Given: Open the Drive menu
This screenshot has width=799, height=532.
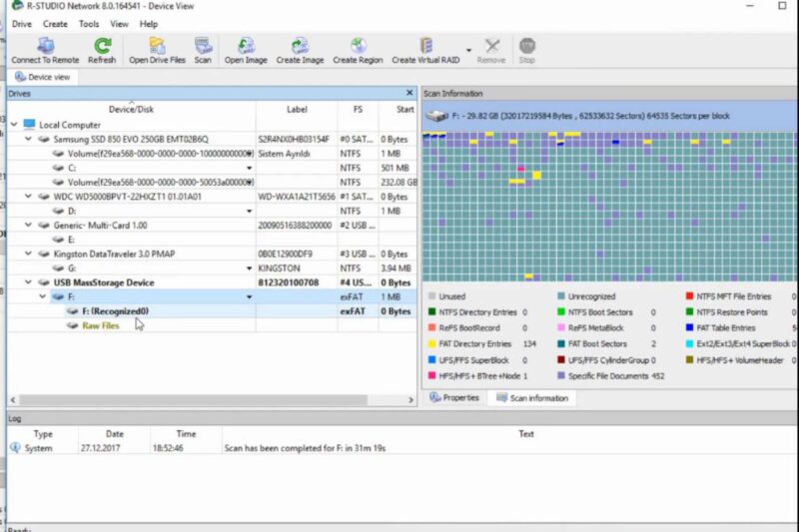Looking at the screenshot, I should 21,24.
